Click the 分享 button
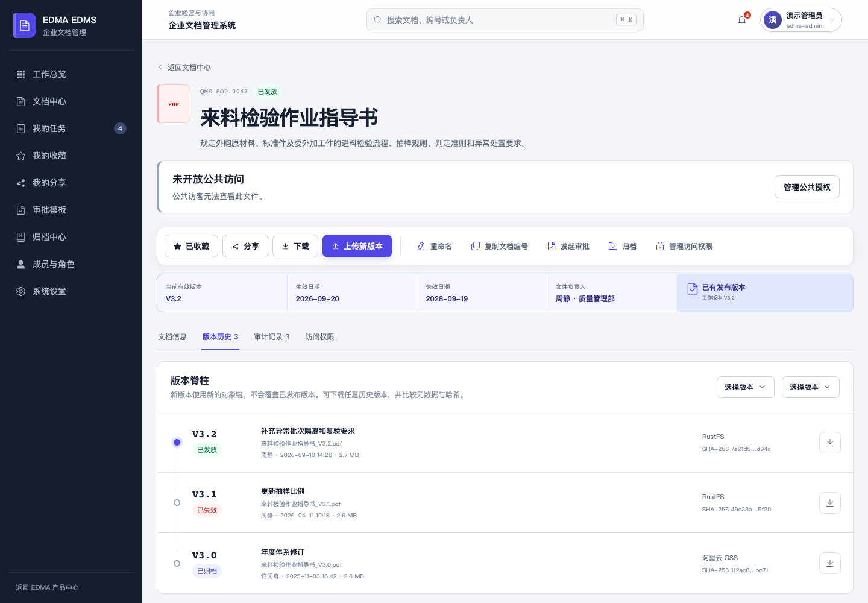Image resolution: width=868 pixels, height=603 pixels. (245, 246)
